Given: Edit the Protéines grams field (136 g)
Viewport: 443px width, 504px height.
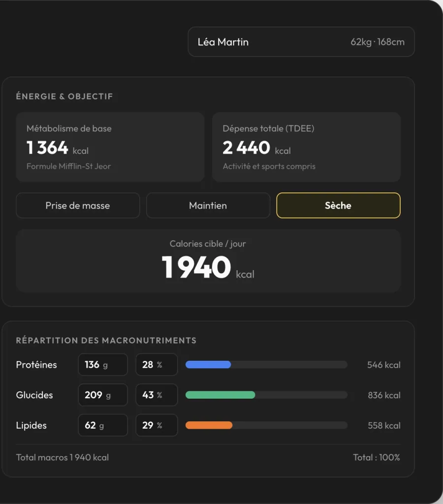Looking at the screenshot, I should coord(103,365).
